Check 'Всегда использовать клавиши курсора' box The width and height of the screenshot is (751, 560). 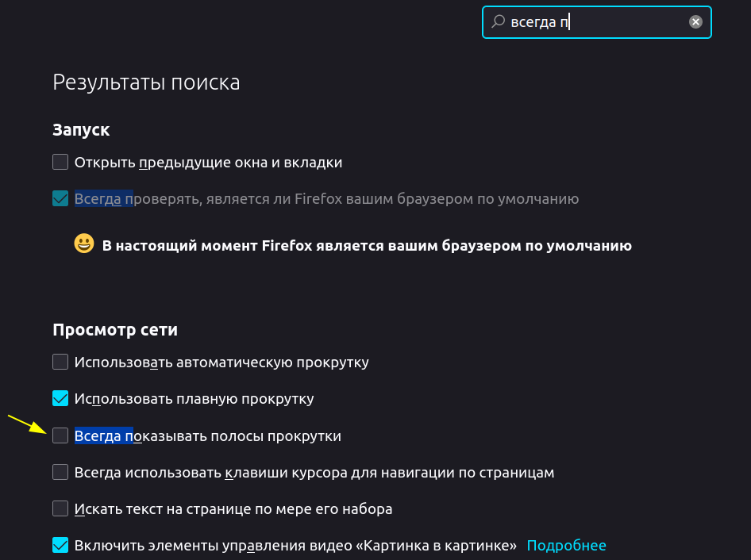click(60, 472)
